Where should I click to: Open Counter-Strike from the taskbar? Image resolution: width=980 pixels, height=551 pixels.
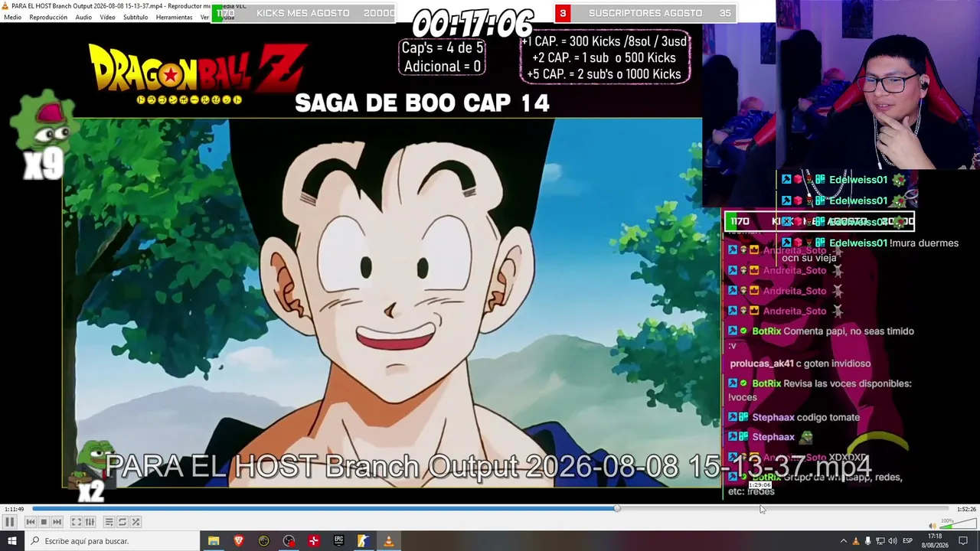pyautogui.click(x=363, y=541)
